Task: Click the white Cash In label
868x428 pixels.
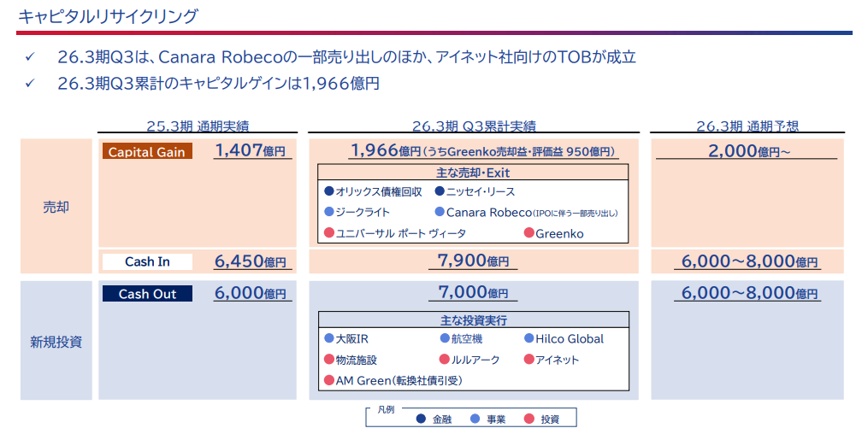Action: pos(147,261)
